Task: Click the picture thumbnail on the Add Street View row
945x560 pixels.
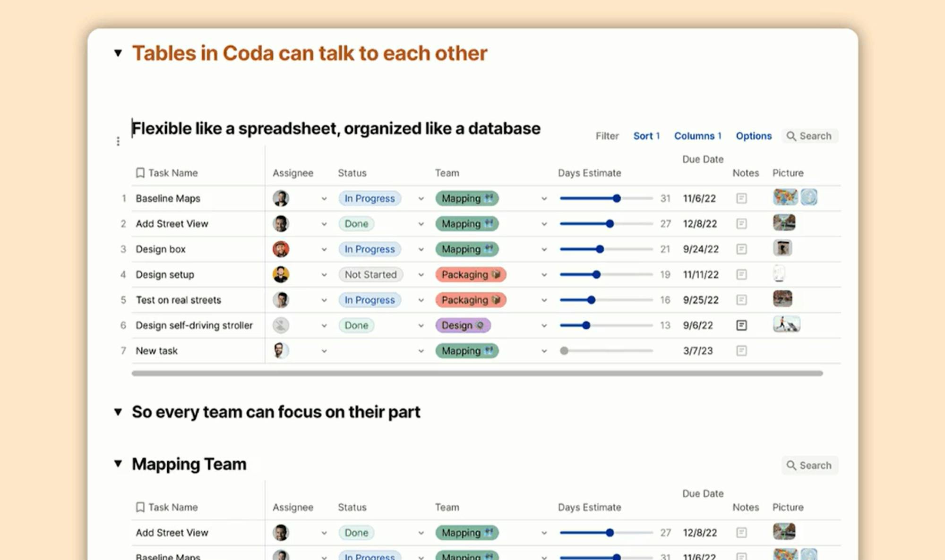Action: 784,223
